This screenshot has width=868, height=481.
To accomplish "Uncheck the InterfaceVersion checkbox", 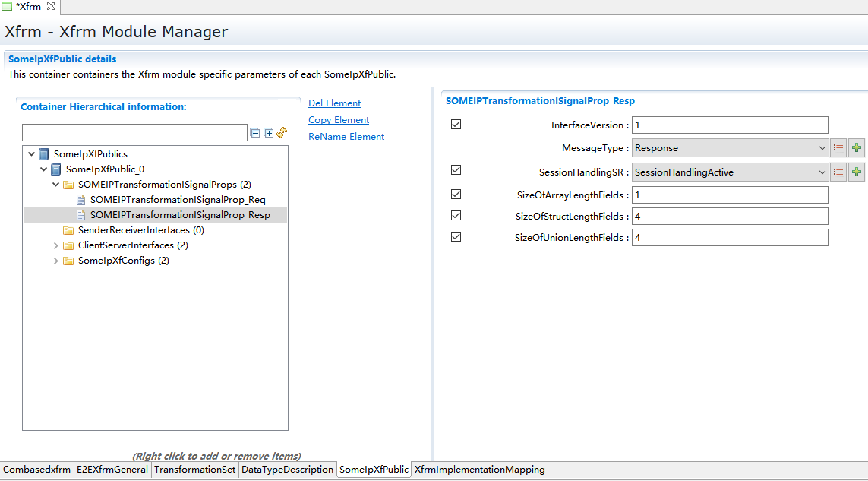I will point(456,125).
